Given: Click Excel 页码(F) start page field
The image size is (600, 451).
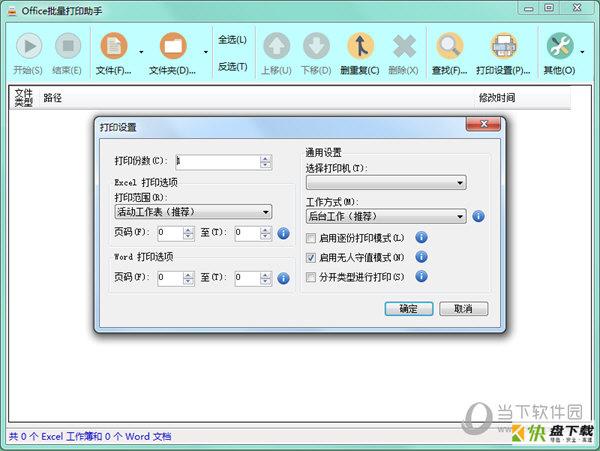Looking at the screenshot, I should tap(170, 233).
